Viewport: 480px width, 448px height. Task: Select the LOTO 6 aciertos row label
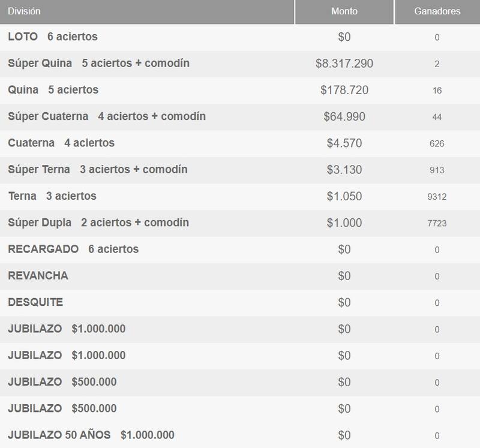53,37
